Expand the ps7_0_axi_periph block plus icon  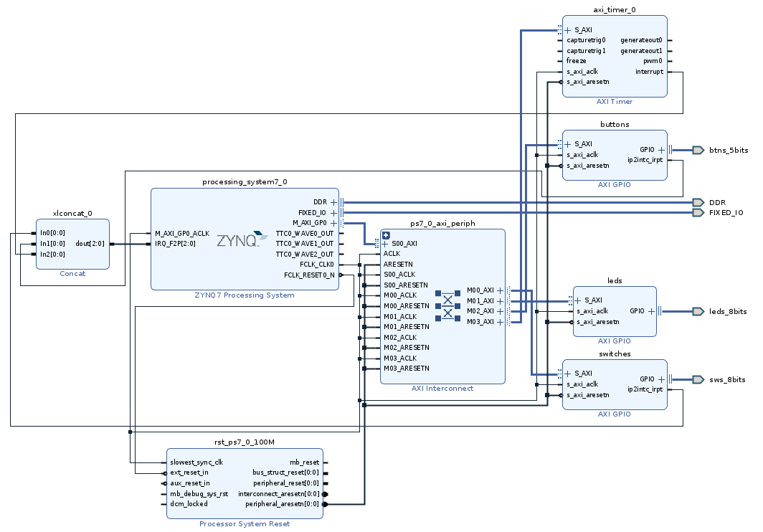point(386,236)
